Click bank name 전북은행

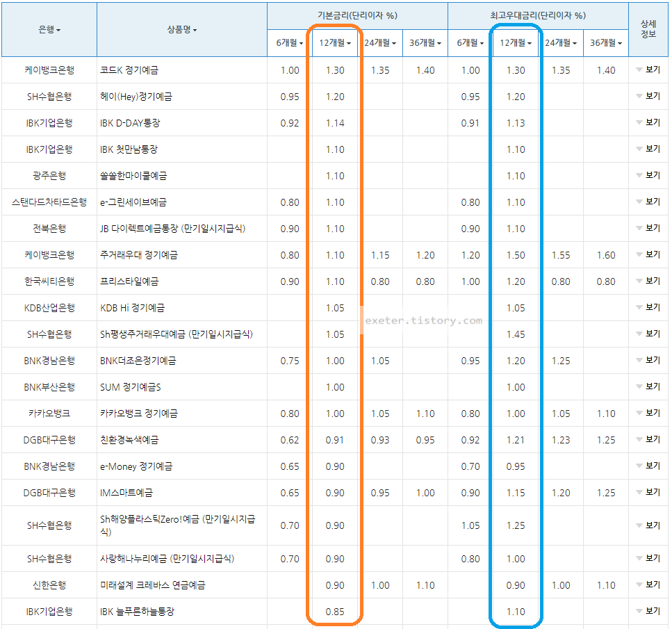click(49, 229)
